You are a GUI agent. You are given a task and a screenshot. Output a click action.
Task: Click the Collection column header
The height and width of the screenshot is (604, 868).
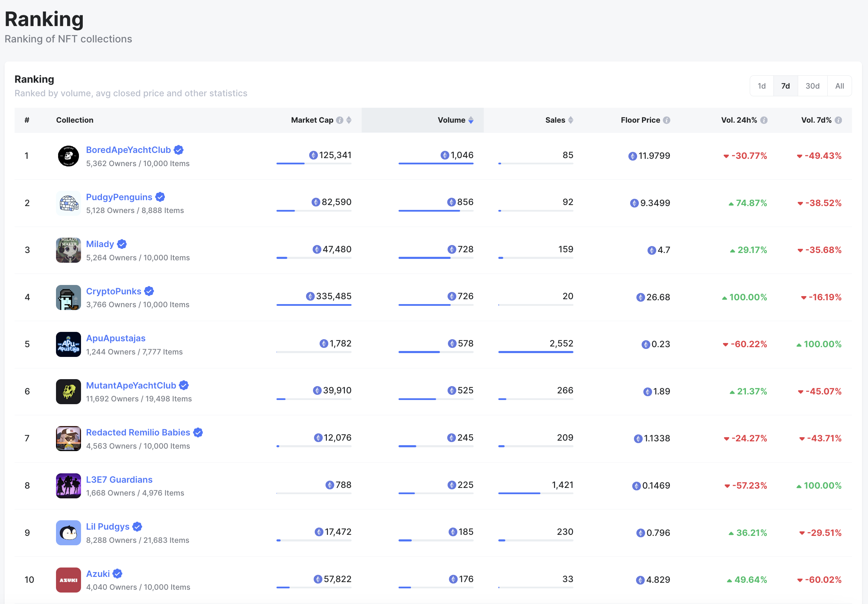click(75, 120)
